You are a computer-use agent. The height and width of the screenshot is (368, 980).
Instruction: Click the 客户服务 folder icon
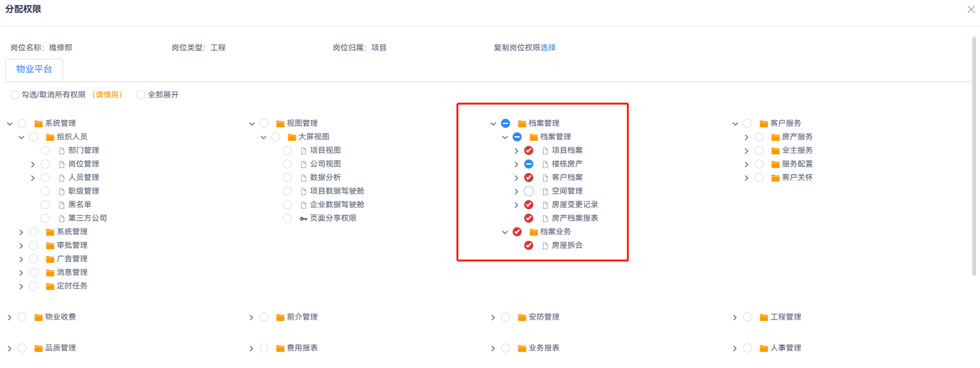point(764,123)
